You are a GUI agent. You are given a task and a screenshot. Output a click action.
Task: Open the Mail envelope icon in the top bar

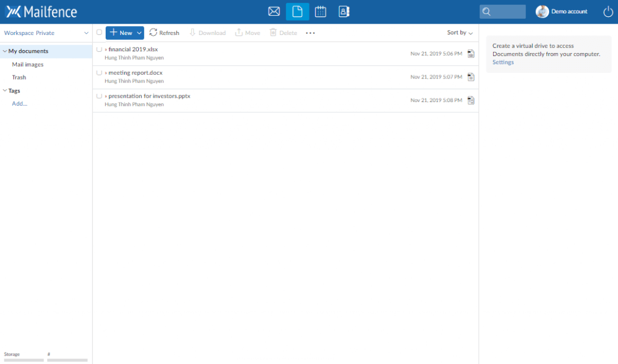pyautogui.click(x=274, y=11)
